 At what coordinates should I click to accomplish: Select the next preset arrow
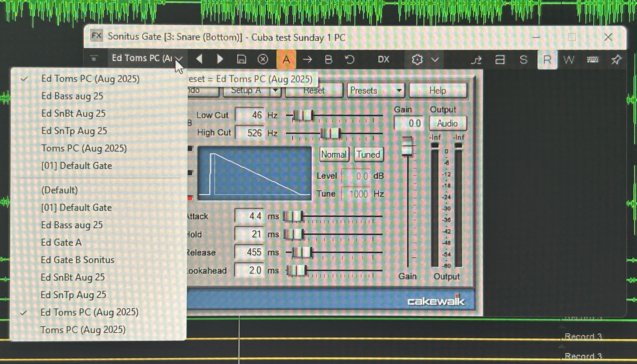pos(220,59)
